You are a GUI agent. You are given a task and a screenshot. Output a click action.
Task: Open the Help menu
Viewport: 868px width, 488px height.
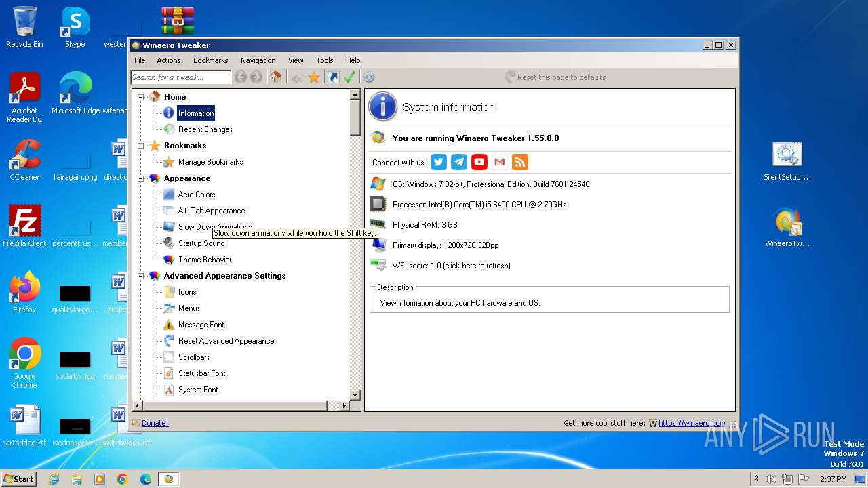tap(353, 60)
